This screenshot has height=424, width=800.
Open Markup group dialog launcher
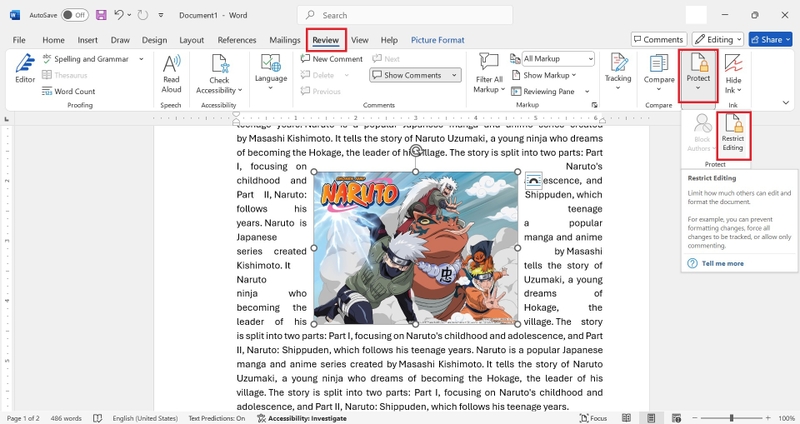594,105
